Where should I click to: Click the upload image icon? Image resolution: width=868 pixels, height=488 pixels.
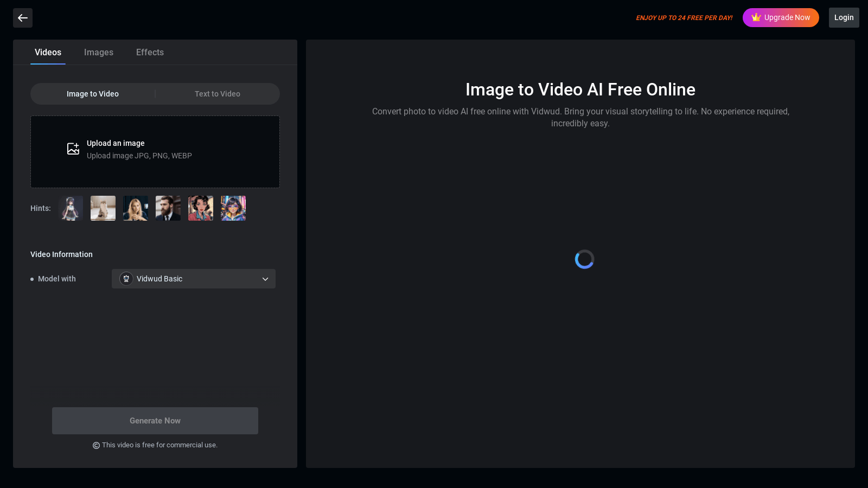pos(73,149)
